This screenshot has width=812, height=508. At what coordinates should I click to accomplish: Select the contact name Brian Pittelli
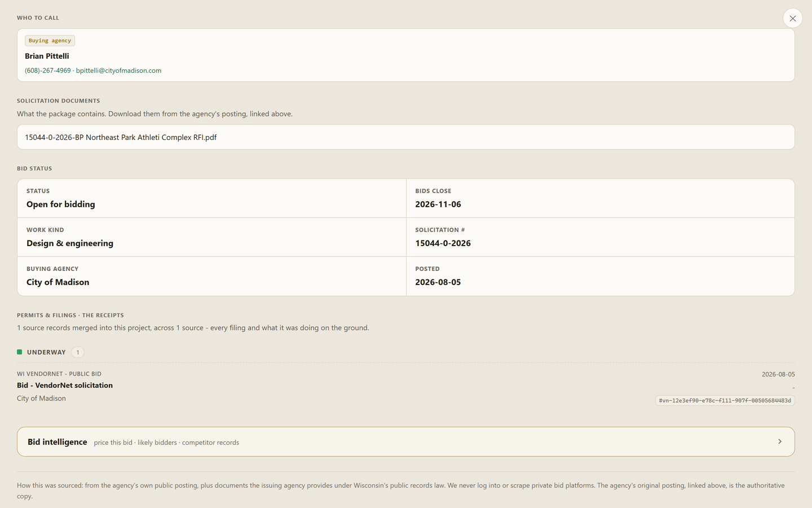[x=47, y=56]
